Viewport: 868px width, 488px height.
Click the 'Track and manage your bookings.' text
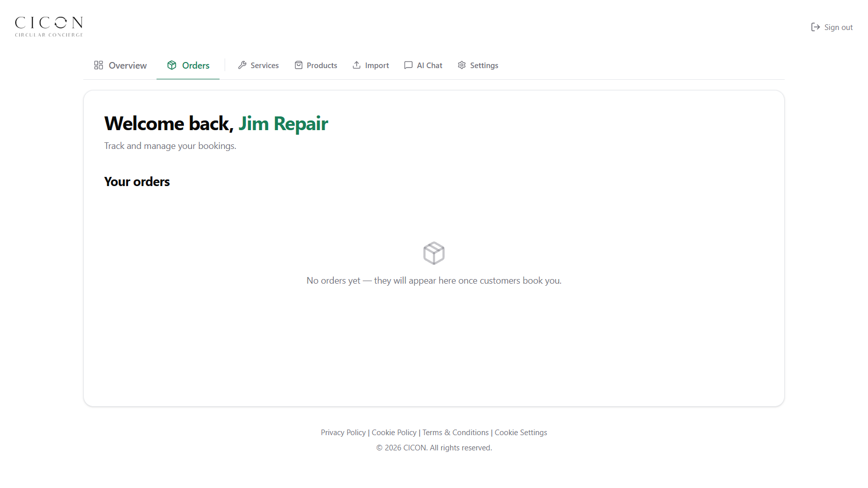tap(170, 146)
